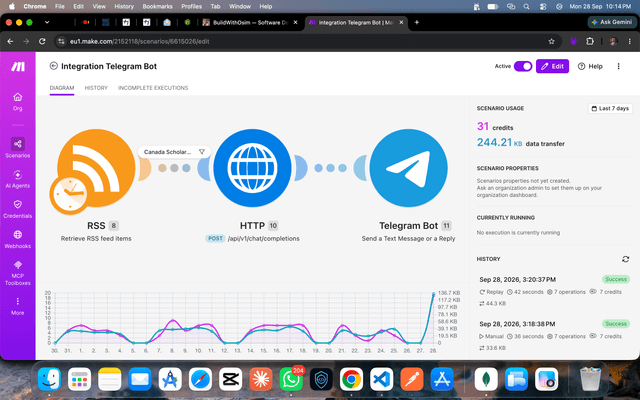
Task: Open MongoDB Compass from the Dock
Action: (486, 379)
